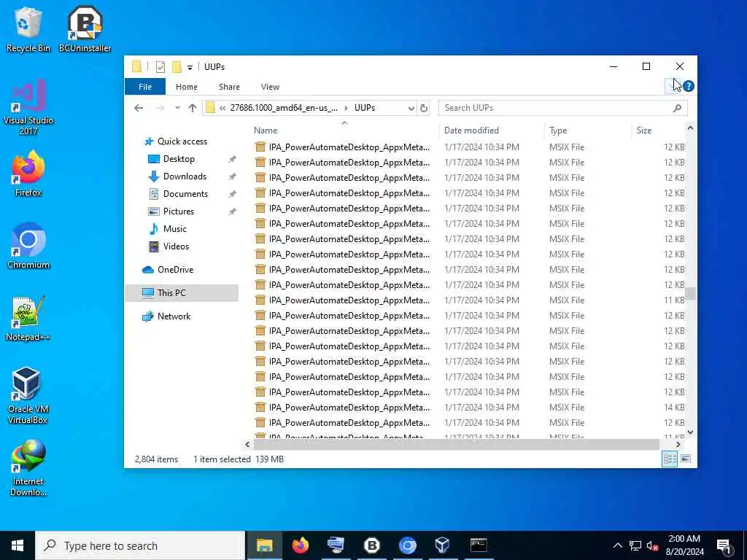Viewport: 747px width, 560px height.
Task: Open Firefox from the taskbar
Action: tap(300, 545)
